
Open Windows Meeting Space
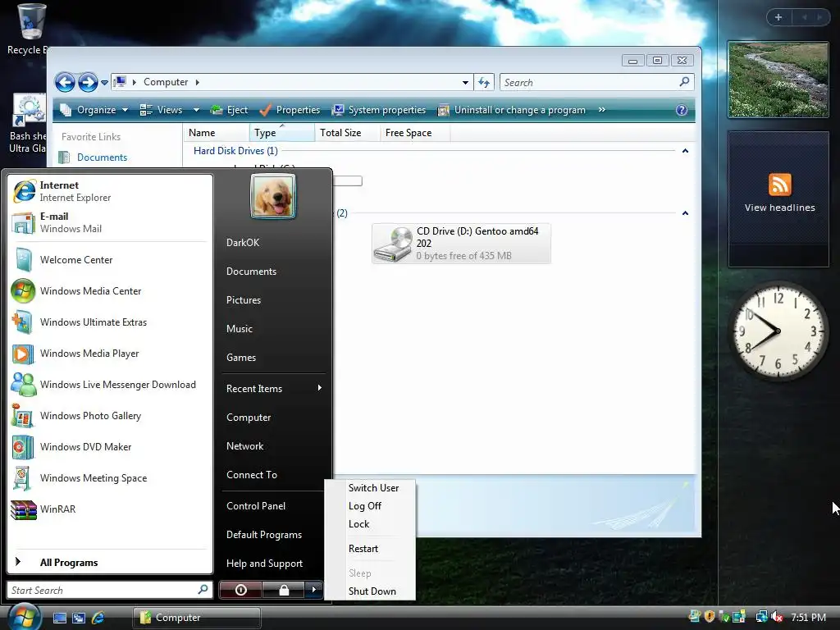point(110,478)
